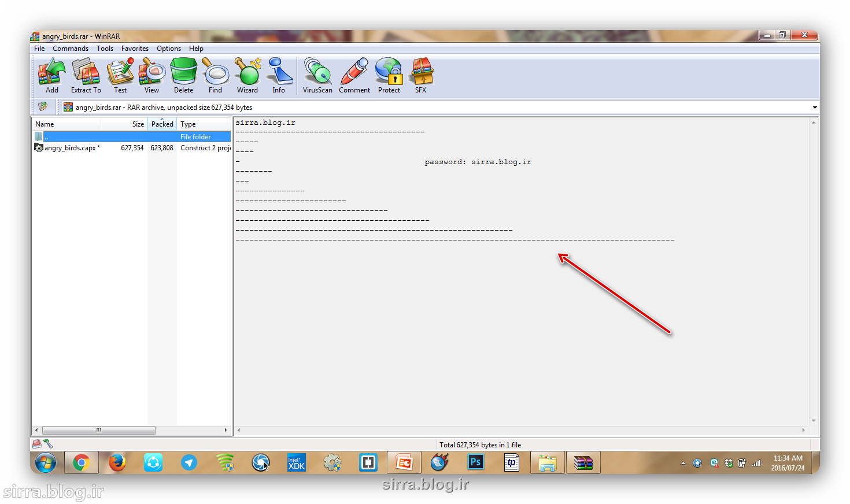Open Photoshop from taskbar

(x=476, y=463)
